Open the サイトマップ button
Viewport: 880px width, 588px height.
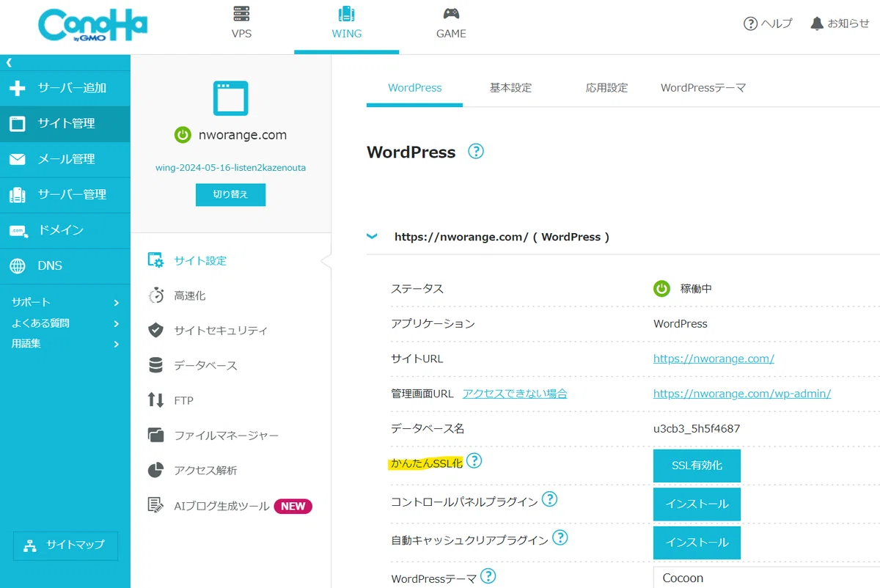65,545
